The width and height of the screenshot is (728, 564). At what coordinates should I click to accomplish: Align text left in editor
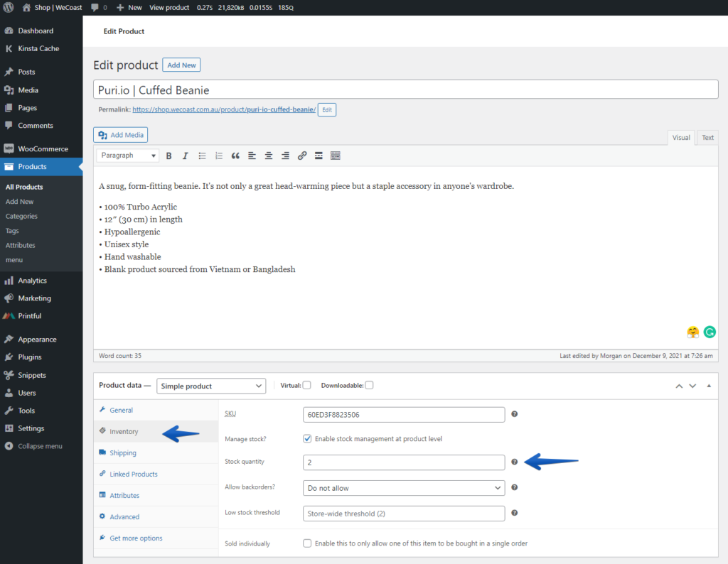coord(252,156)
